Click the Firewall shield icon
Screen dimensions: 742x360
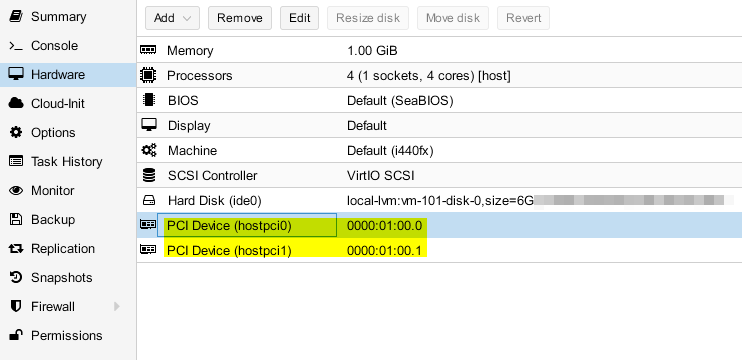click(x=16, y=307)
